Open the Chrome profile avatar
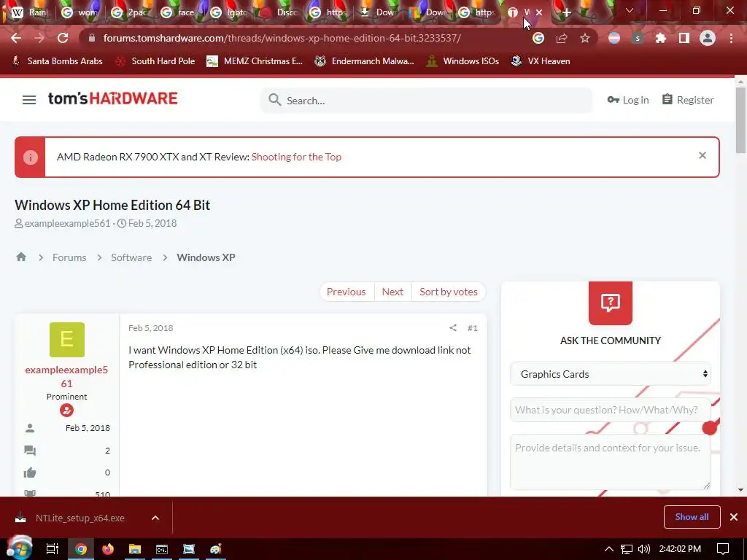The width and height of the screenshot is (747, 560). 708,38
